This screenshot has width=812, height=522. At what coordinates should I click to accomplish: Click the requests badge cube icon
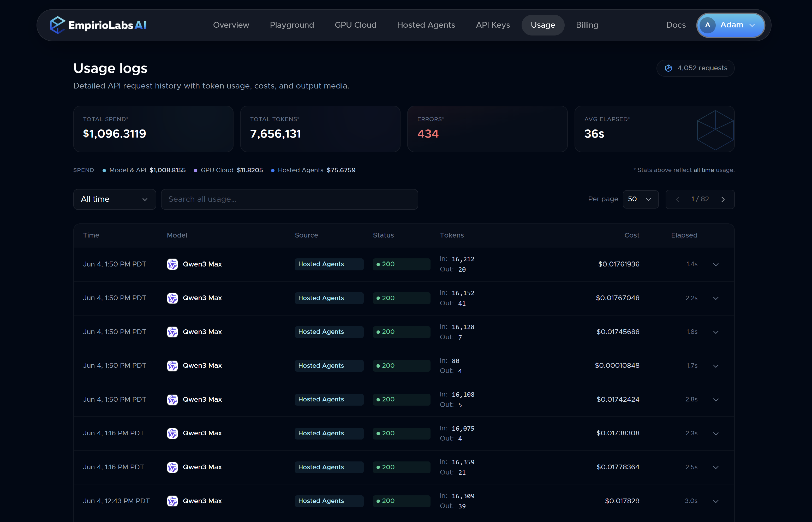point(668,68)
